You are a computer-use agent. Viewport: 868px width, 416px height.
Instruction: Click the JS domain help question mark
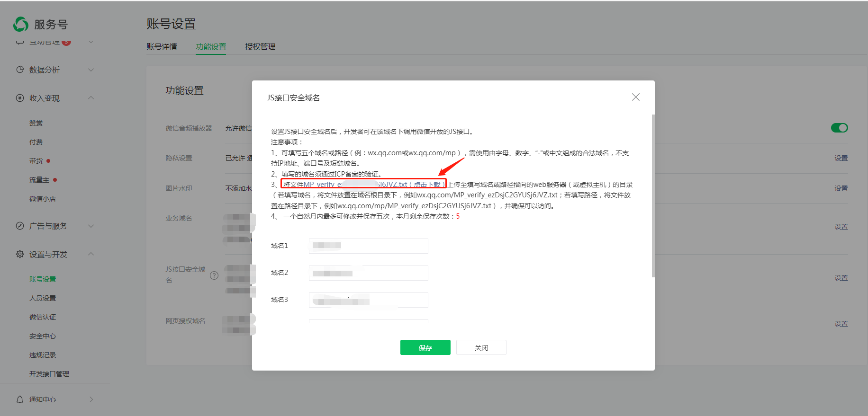coord(214,275)
